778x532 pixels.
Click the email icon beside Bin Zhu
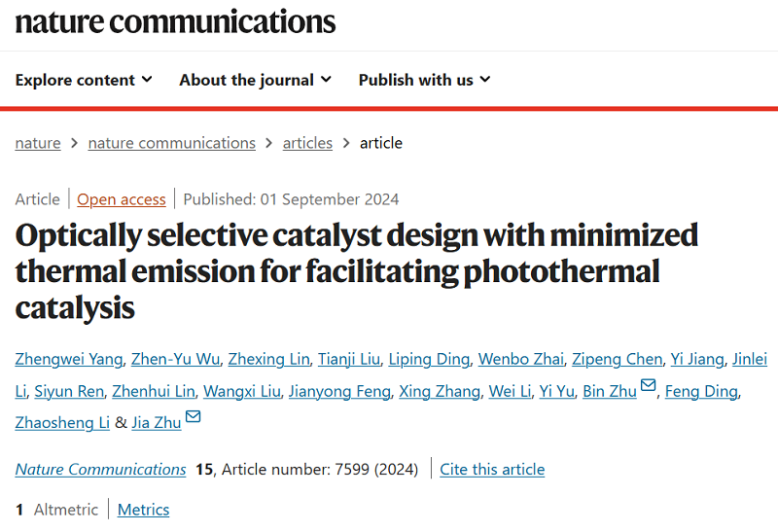649,389
